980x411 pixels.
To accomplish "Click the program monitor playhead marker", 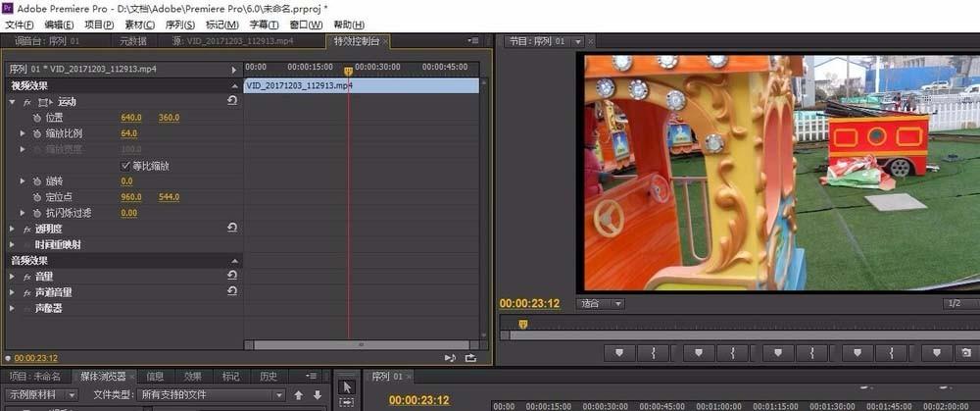I will tap(523, 324).
